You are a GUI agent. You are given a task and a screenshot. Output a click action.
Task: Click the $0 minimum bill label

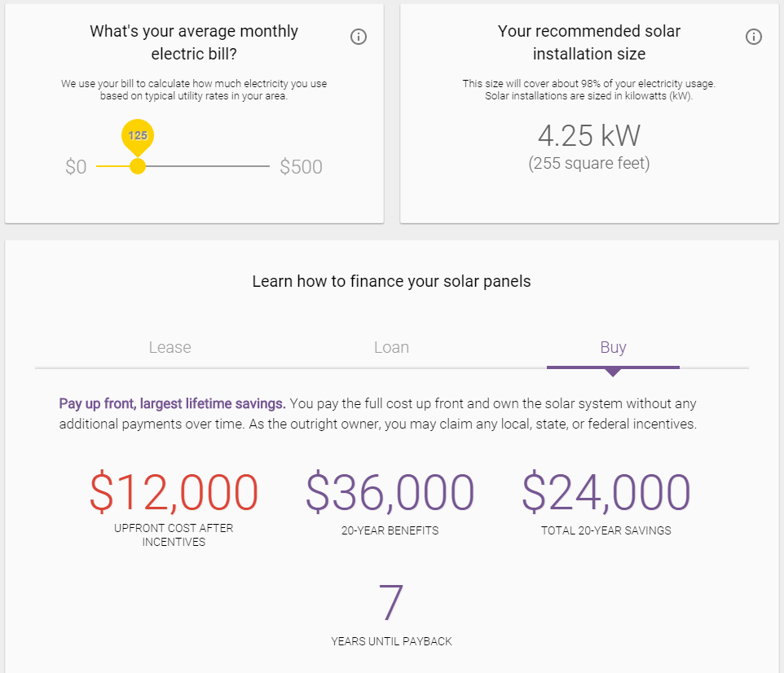click(x=76, y=167)
